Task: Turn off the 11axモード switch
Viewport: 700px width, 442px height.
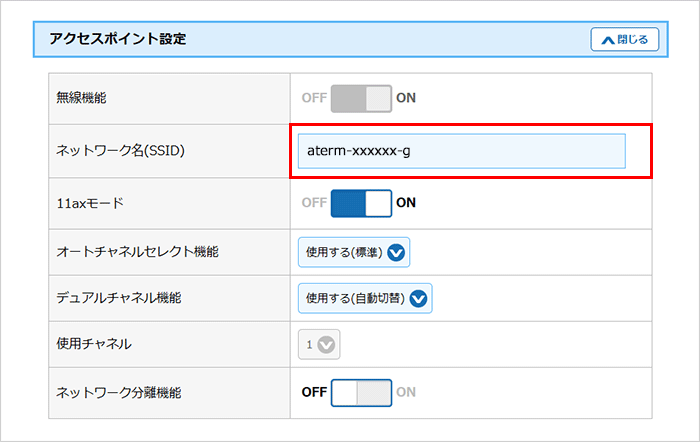Action: [x=361, y=202]
